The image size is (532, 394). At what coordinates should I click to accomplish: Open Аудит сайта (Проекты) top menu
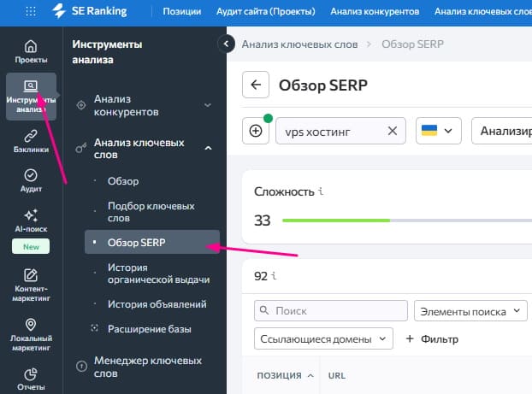[266, 11]
